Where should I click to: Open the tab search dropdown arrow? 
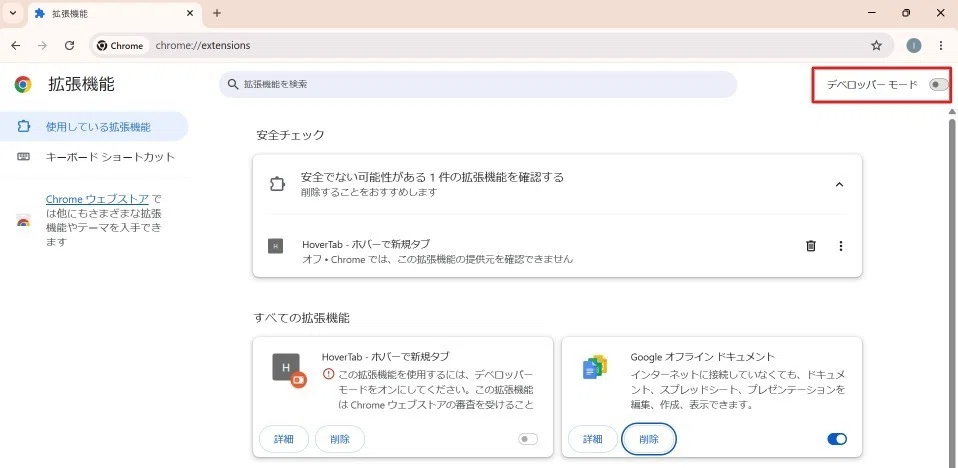[13, 13]
